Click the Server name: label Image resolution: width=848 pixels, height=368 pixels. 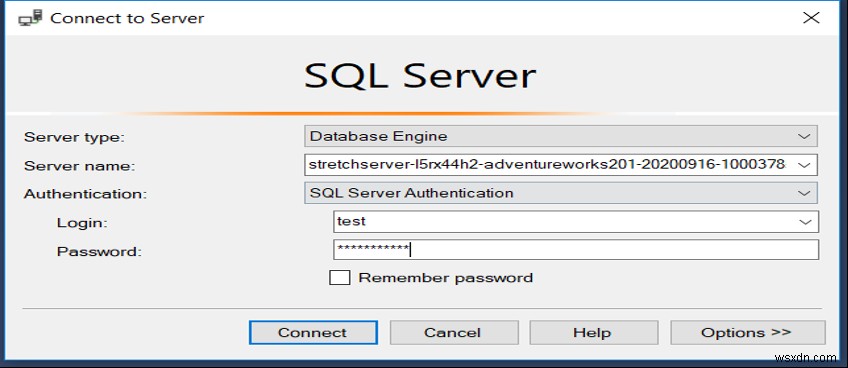(x=80, y=166)
